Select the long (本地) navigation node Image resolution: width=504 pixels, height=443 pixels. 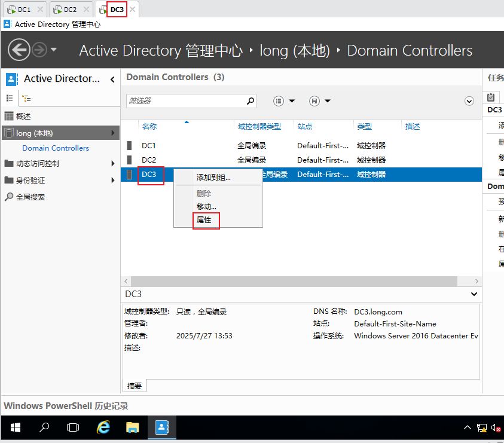(60, 133)
